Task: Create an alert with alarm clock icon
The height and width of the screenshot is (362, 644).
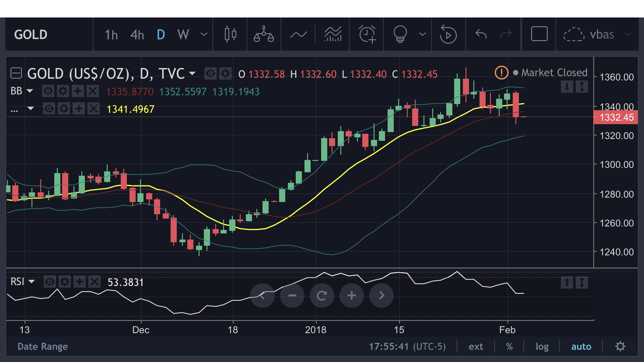Action: click(367, 34)
